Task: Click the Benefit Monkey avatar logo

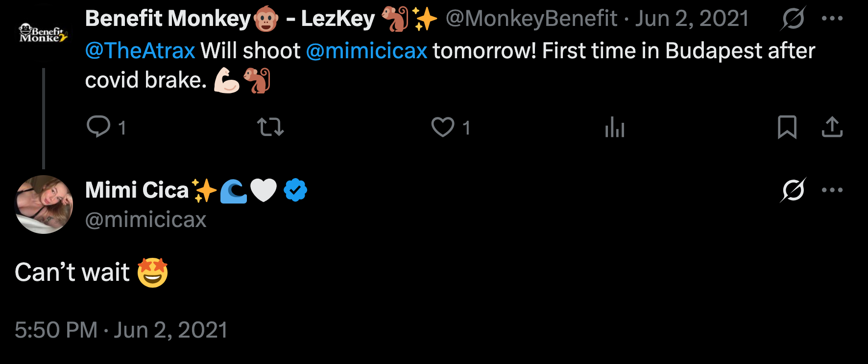Action: [x=43, y=34]
